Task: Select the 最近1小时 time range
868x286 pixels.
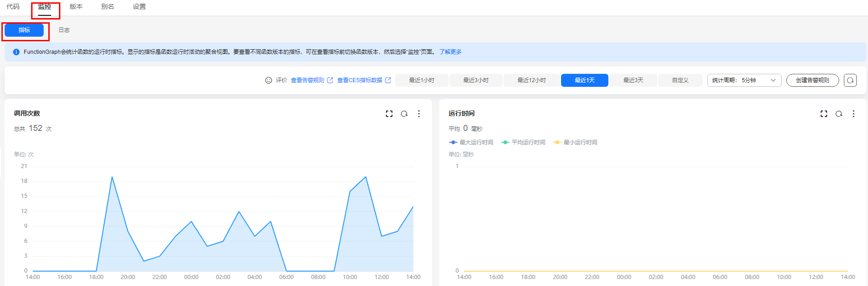Action: pos(422,80)
